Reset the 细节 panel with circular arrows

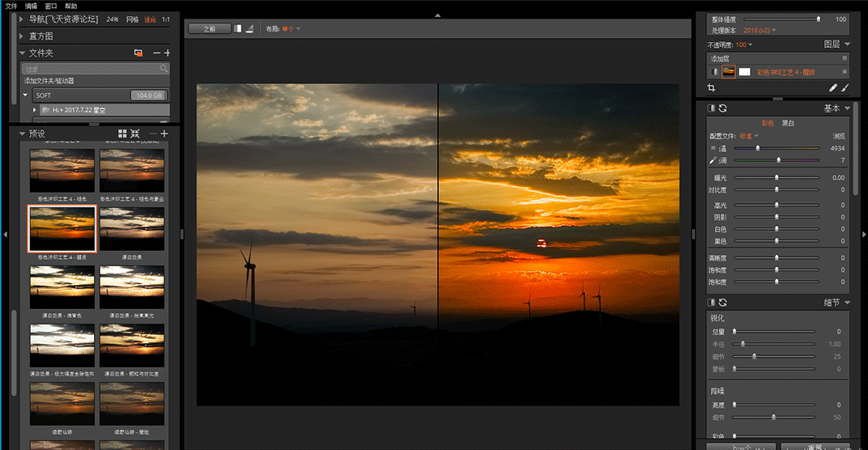723,302
